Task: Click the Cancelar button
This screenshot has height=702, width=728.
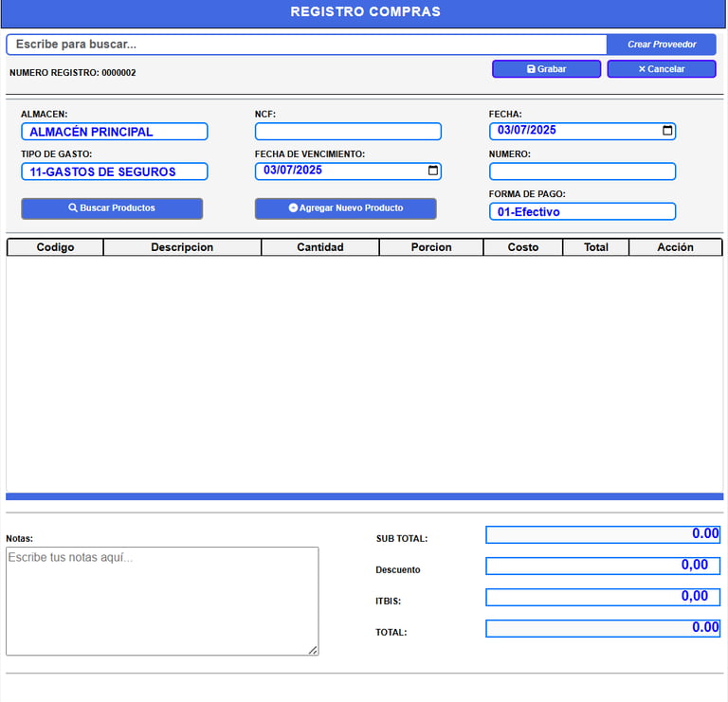Action: pos(662,69)
